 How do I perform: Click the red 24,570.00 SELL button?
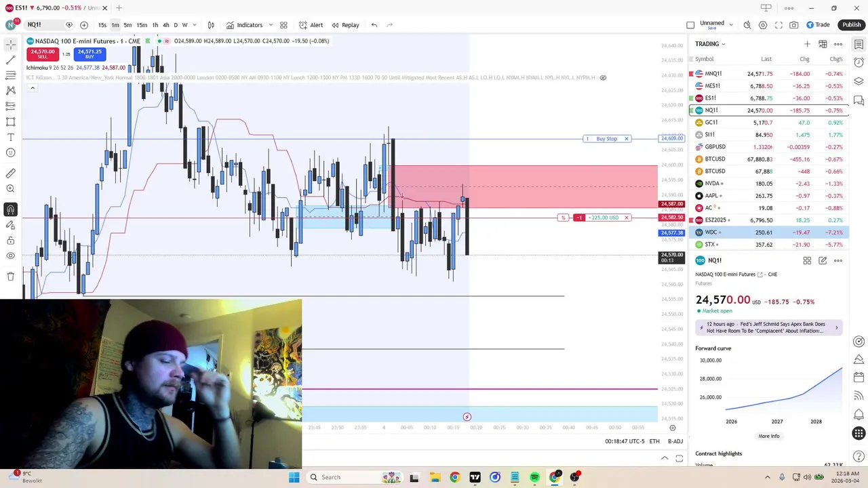(43, 54)
